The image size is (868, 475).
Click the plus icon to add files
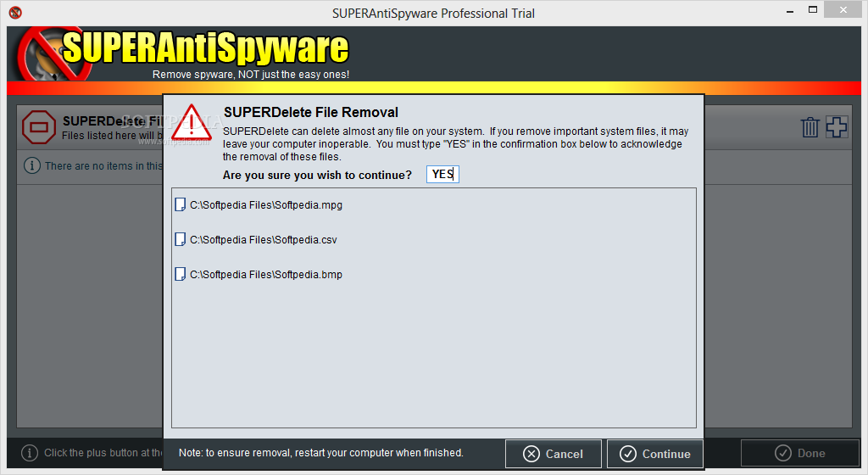click(x=837, y=126)
